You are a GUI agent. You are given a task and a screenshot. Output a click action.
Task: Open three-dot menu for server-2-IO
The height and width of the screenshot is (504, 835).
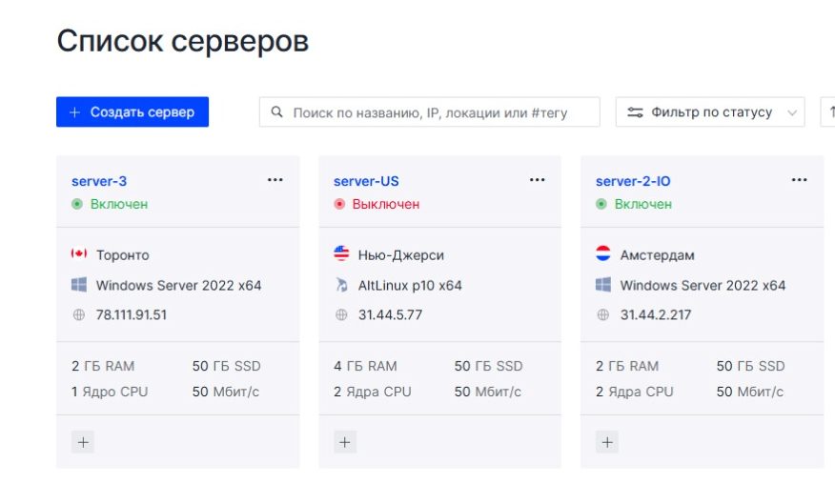coord(799,180)
